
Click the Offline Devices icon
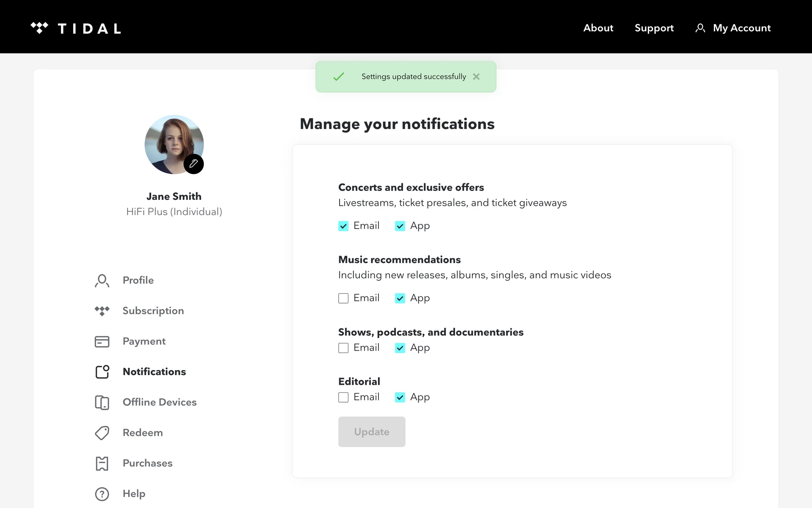pos(102,403)
